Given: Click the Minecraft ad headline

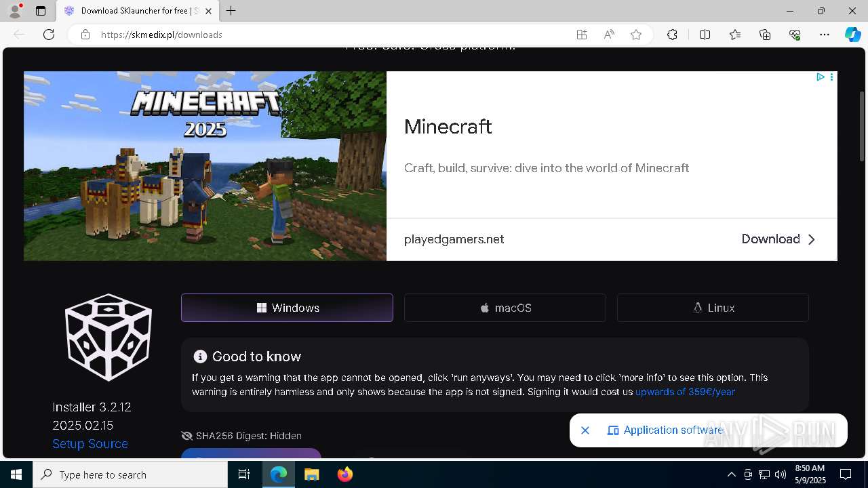Looking at the screenshot, I should (448, 127).
